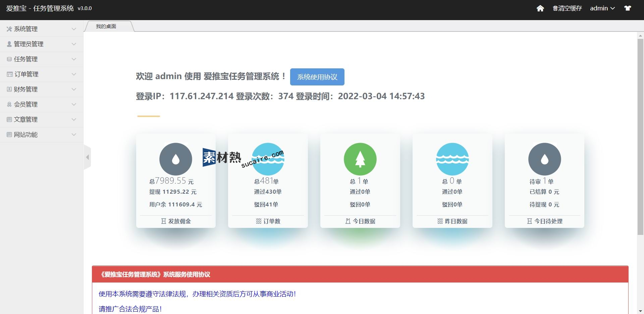
Task: Click the 订单数 card footer label
Action: pos(272,221)
